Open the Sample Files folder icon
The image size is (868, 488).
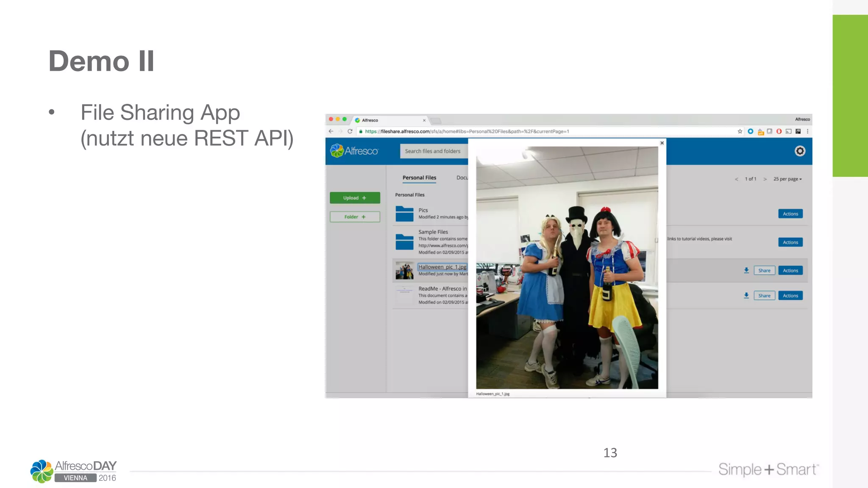(x=404, y=242)
